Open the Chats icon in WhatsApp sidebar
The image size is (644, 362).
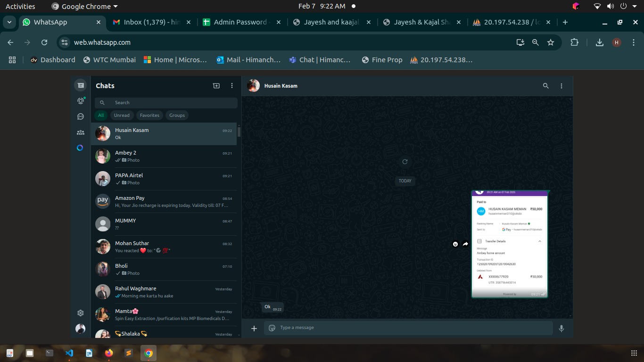[81, 85]
